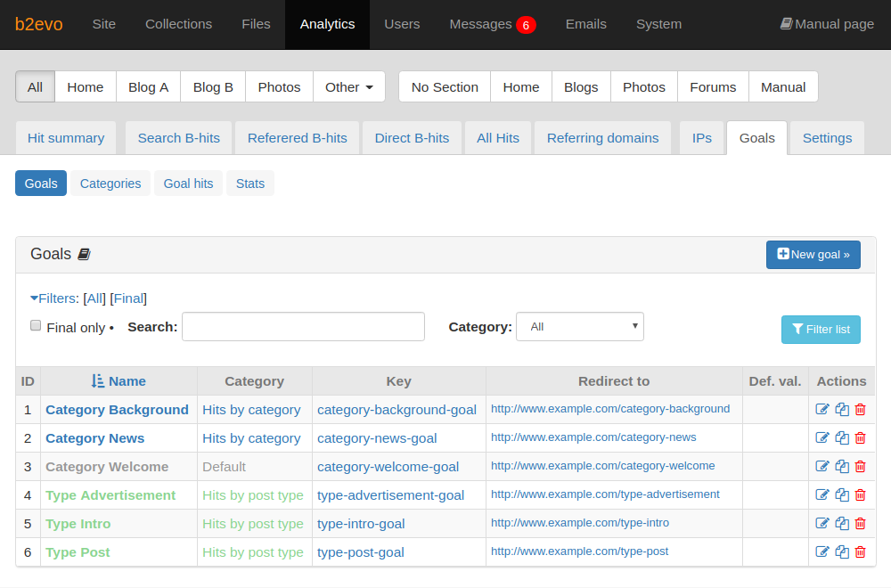Copy the Category Background goal
This screenshot has width=891, height=588.
(x=842, y=409)
